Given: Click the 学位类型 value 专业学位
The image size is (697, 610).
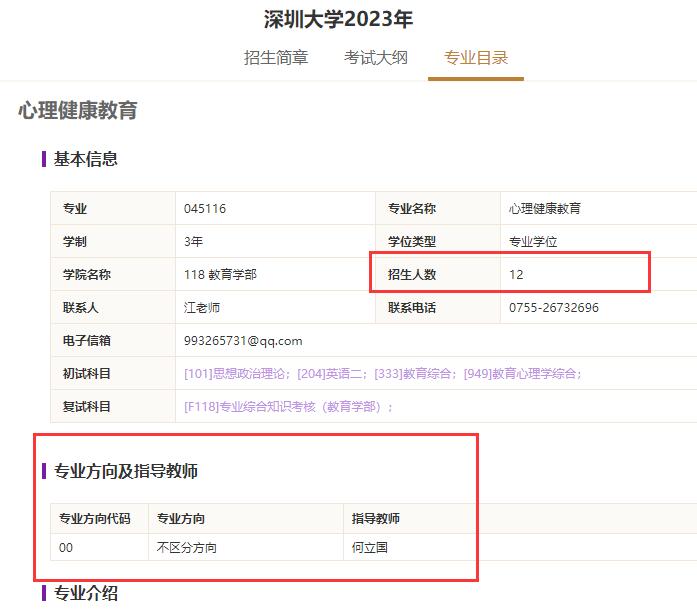Looking at the screenshot, I should coord(533,241).
